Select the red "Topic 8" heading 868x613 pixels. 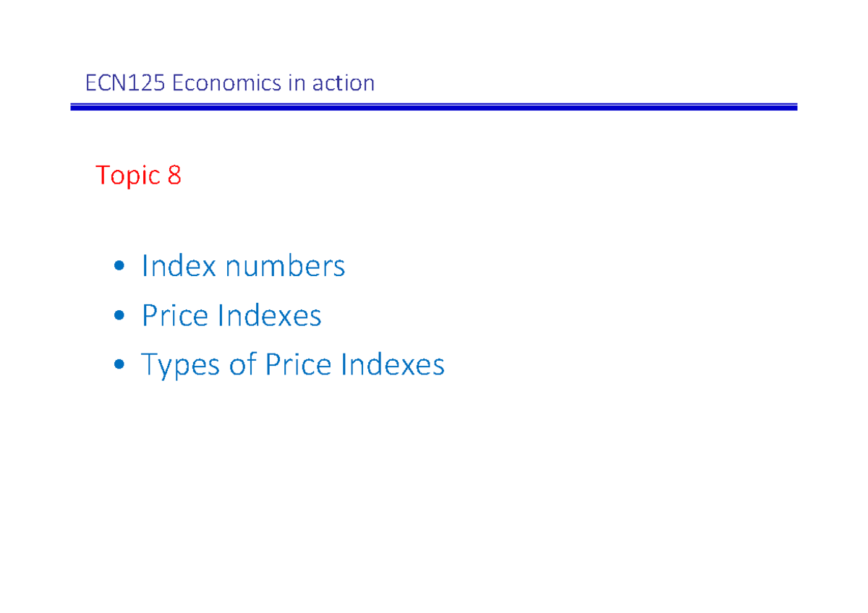(138, 175)
